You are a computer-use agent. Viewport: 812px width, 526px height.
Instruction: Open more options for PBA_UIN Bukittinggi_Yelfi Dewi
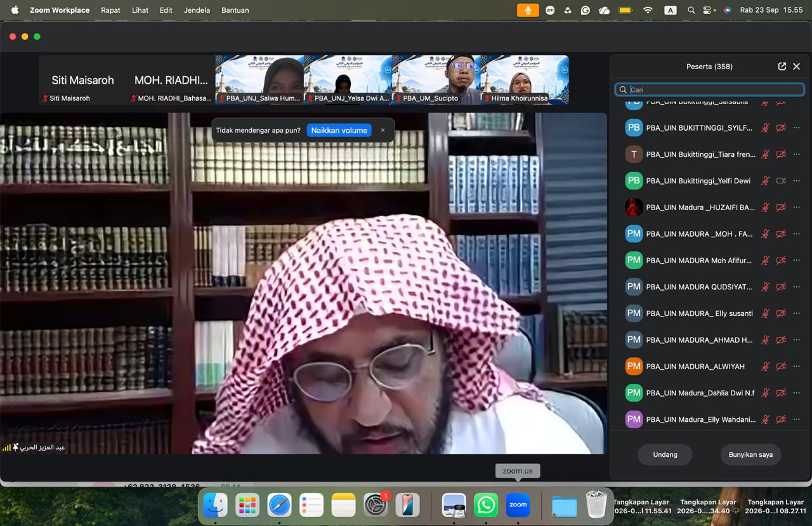point(797,181)
